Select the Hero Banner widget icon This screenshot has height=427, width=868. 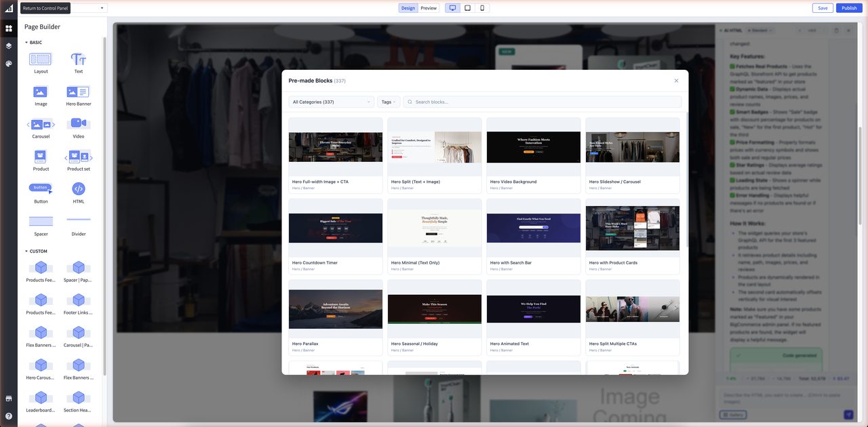[x=79, y=92]
